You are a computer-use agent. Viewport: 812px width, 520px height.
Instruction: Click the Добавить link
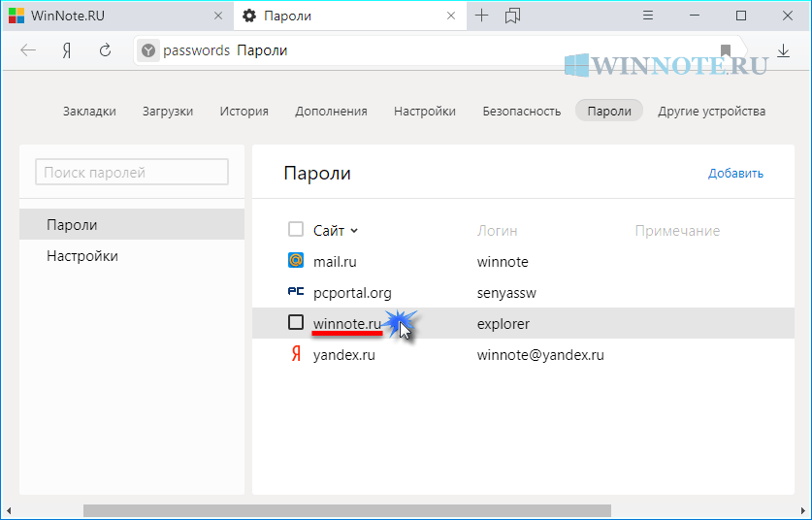point(735,174)
